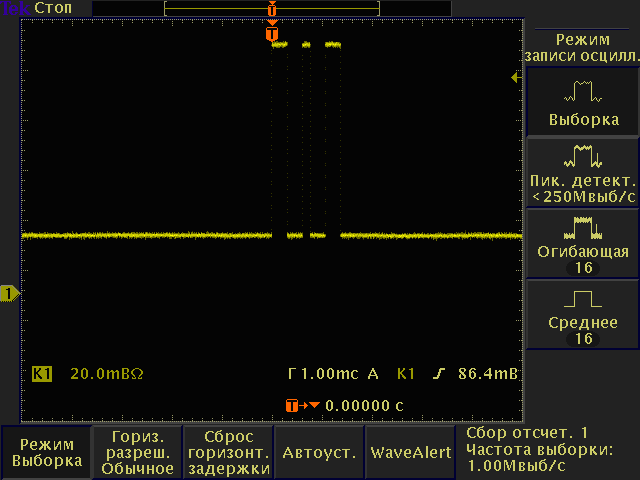Open Гориз. разреш. Обычное options
This screenshot has height=480, width=640.
(137, 452)
